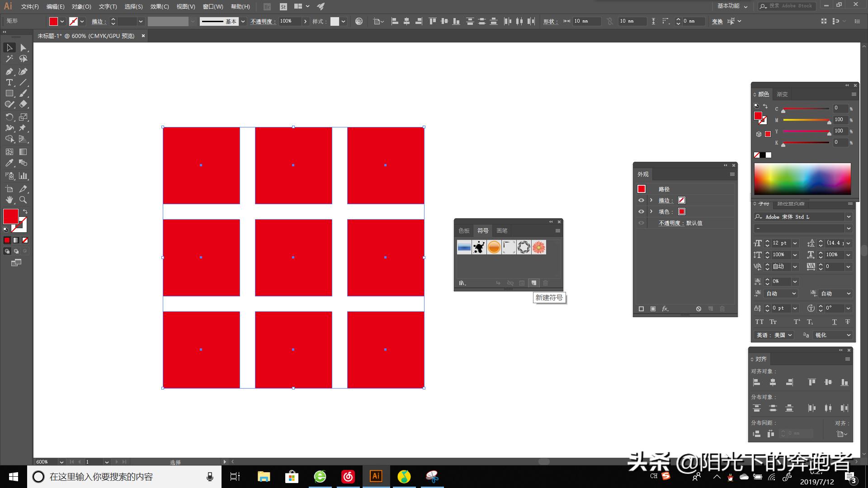Select the Rotate tool
The height and width of the screenshot is (488, 868).
point(9,117)
